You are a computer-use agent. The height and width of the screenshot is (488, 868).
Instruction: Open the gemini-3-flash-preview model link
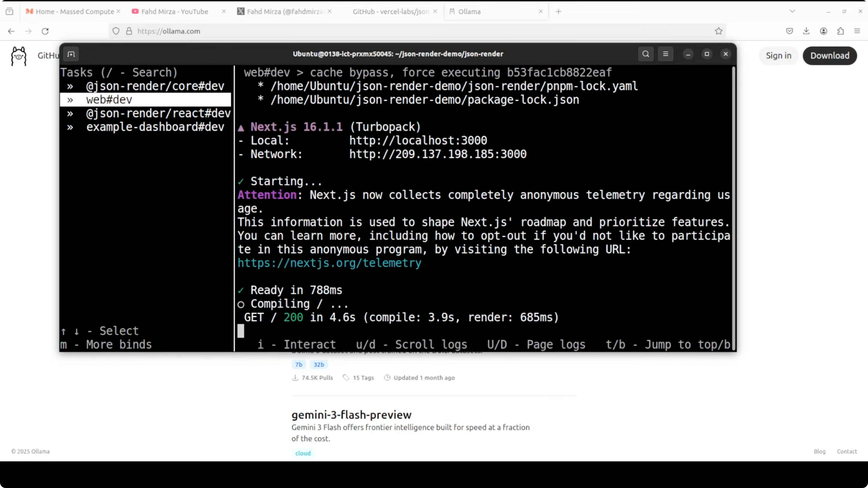pyautogui.click(x=351, y=415)
